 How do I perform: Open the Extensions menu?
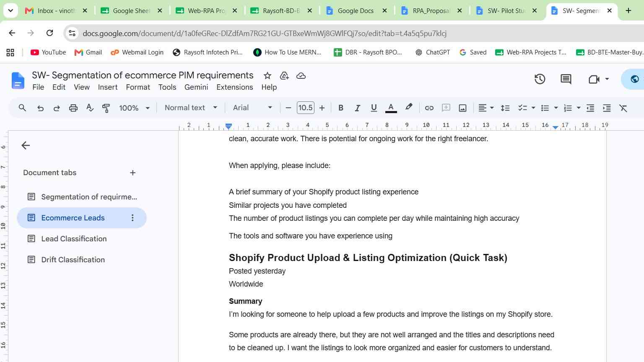[x=234, y=87]
